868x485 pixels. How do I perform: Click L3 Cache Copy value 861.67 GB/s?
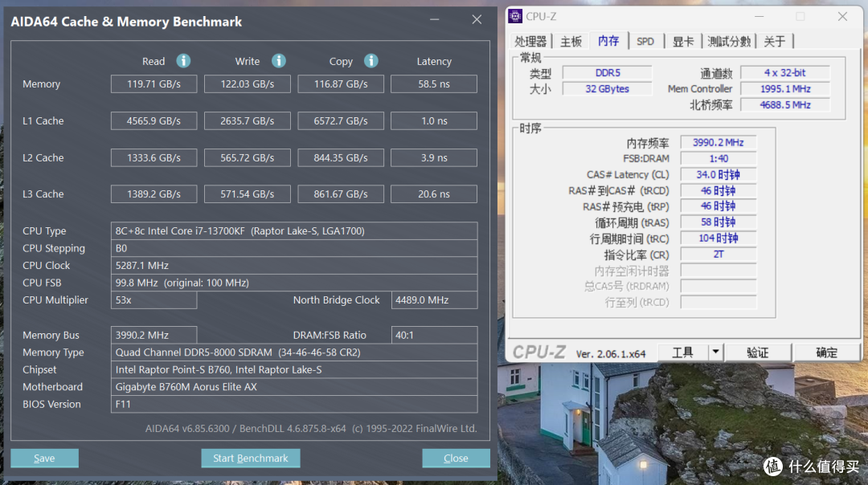(x=341, y=194)
